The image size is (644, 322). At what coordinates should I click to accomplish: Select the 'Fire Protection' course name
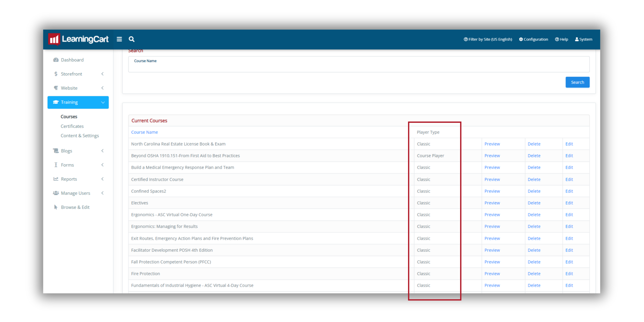[x=145, y=274]
